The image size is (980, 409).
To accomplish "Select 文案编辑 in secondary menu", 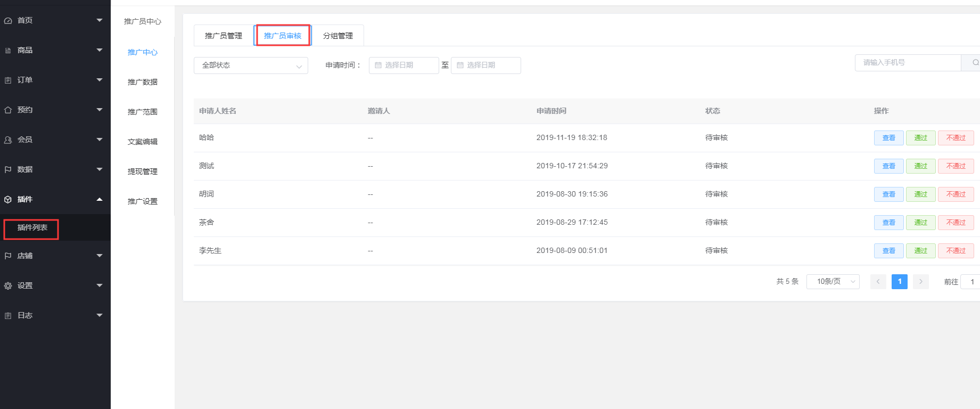I will point(143,142).
